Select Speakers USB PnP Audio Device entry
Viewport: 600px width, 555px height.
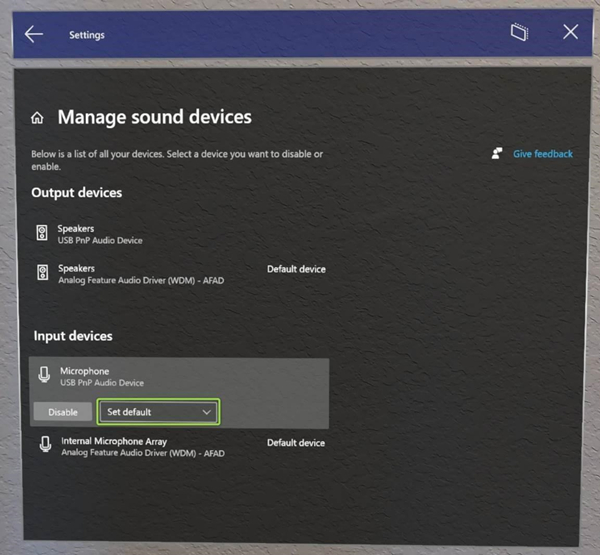[100, 234]
